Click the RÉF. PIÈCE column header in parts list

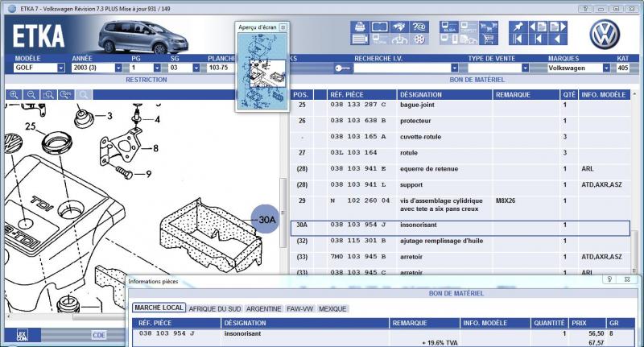pos(361,95)
